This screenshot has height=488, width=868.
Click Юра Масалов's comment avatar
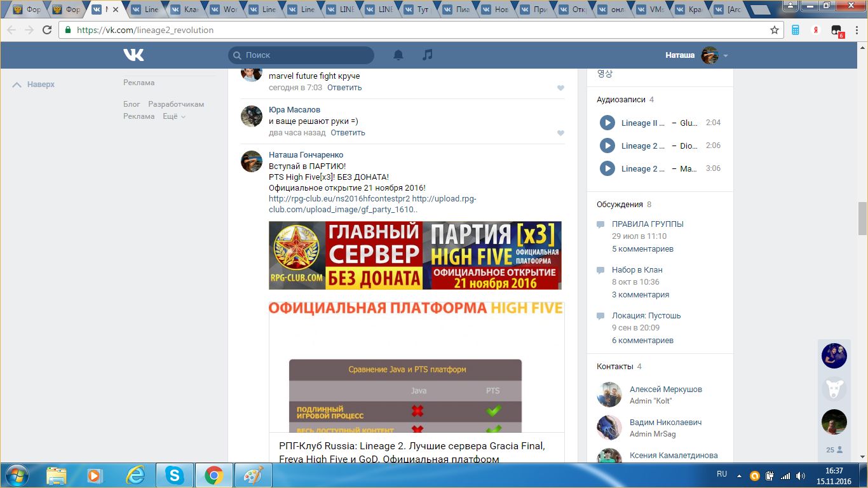pos(252,116)
